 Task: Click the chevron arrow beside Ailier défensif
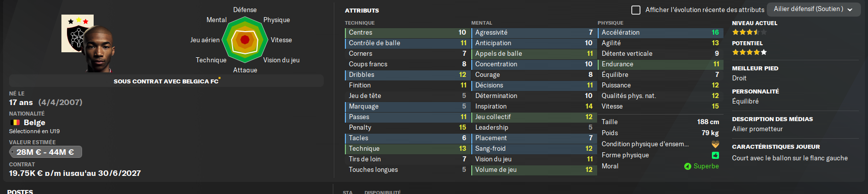tap(850, 10)
